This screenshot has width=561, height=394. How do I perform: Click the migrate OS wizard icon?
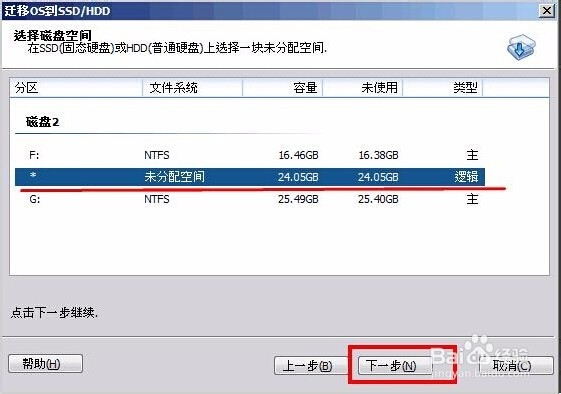[521, 47]
